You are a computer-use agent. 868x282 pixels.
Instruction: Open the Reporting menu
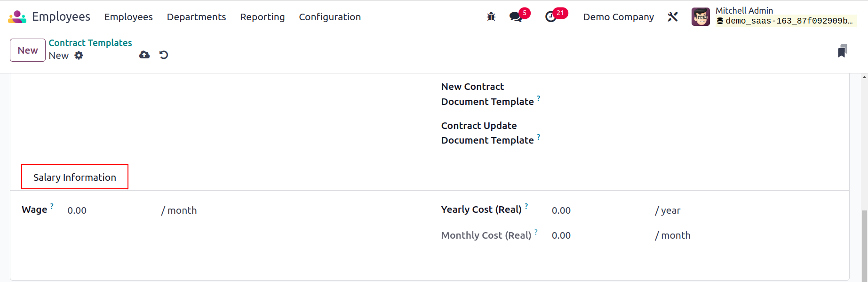(x=263, y=17)
